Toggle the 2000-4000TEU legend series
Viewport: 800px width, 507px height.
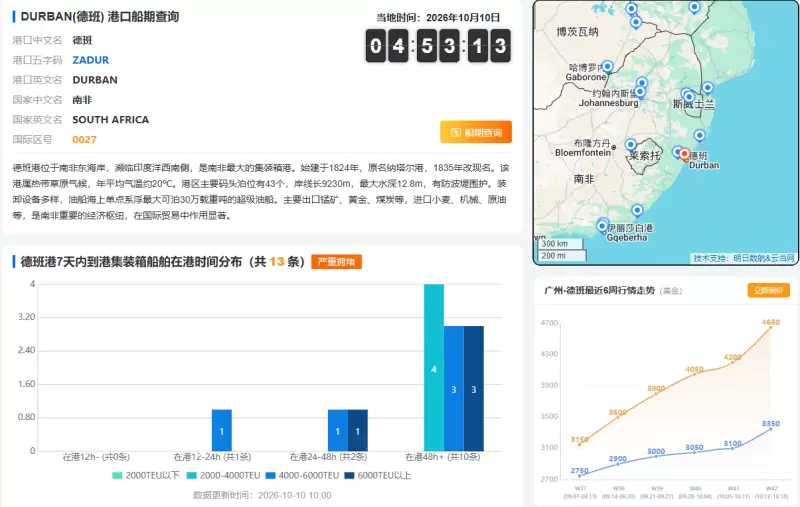point(223,475)
